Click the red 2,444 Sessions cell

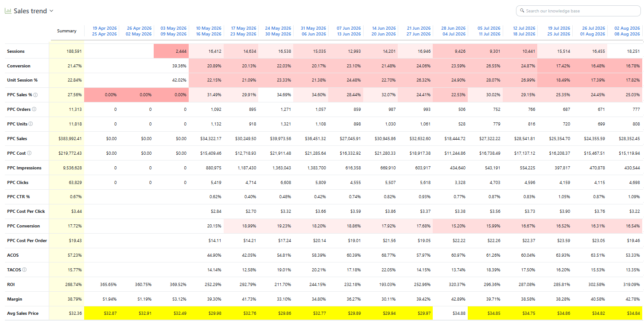click(171, 51)
